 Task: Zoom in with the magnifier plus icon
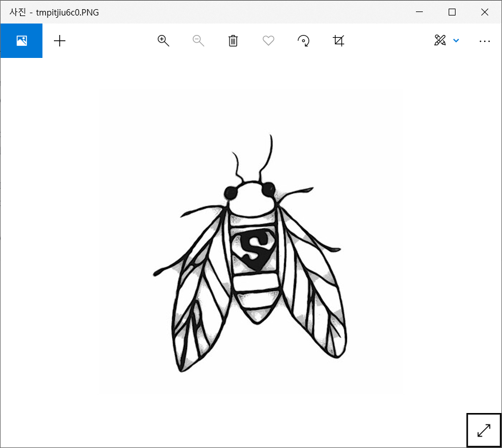pyautogui.click(x=164, y=41)
